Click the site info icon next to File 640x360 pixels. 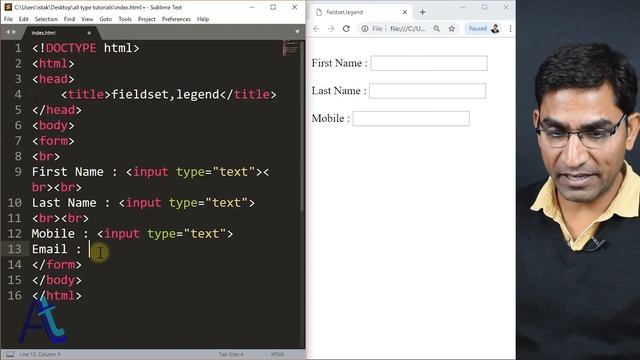pos(364,29)
